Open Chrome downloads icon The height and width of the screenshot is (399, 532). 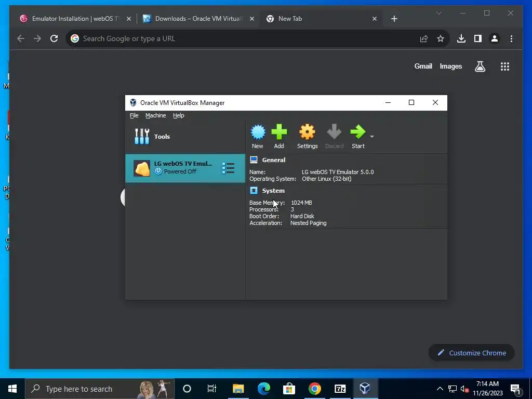461,38
